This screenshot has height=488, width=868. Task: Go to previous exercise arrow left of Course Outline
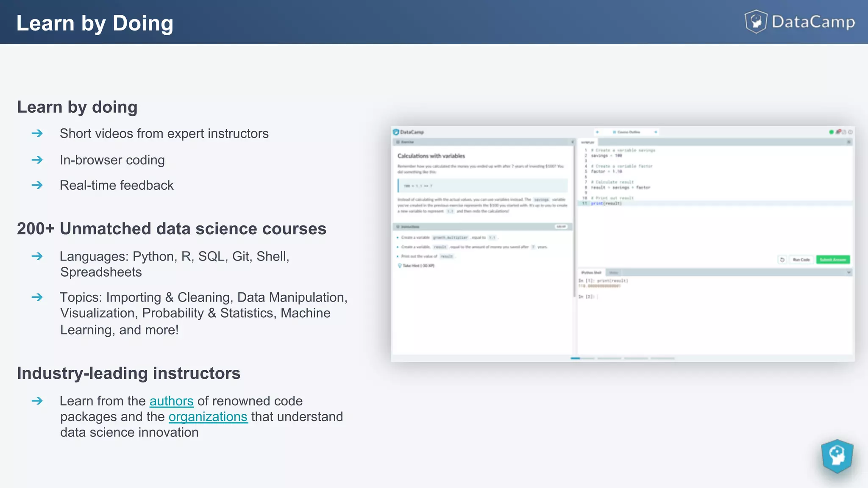click(x=597, y=132)
